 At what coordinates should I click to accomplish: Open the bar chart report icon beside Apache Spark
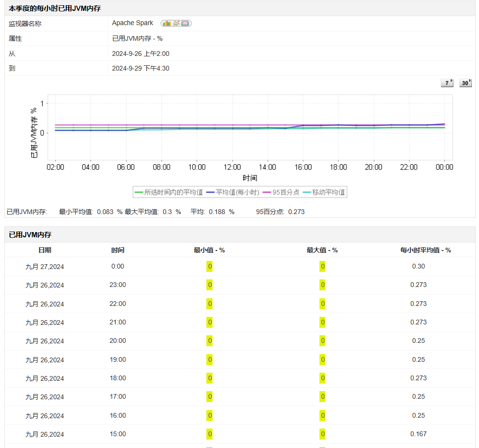[x=167, y=24]
